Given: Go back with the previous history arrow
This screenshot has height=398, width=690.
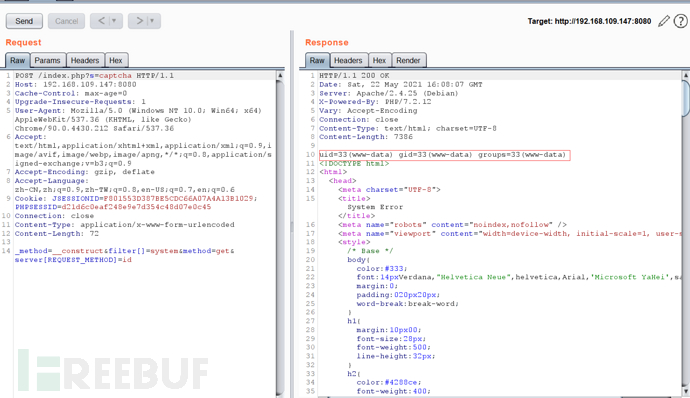Looking at the screenshot, I should point(102,21).
